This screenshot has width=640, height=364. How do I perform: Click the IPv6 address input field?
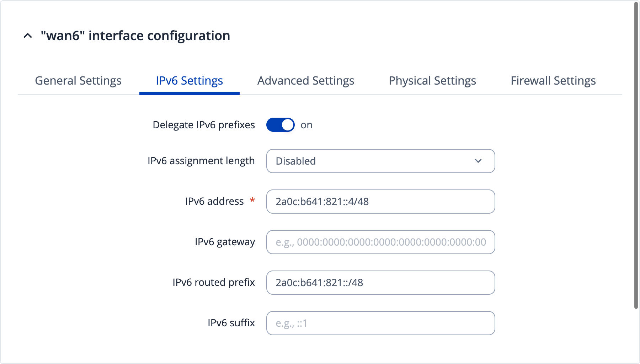380,202
